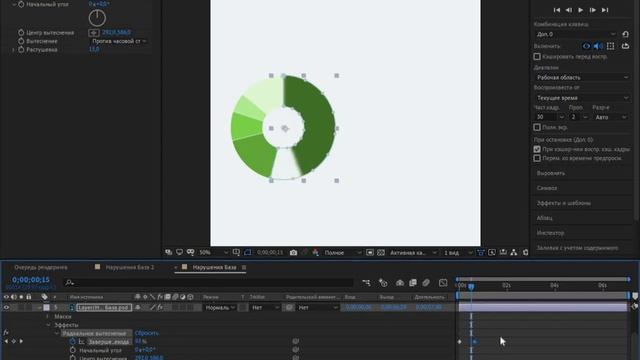Viewport: 640px width, 360px height.
Task: Toggle stopwatch for 'Растушевка' property
Action: (21, 49)
